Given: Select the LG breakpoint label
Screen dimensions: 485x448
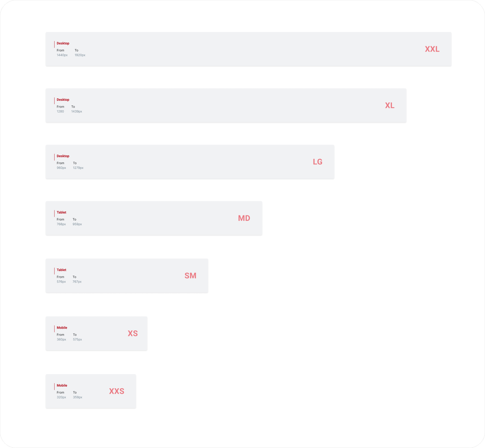Looking at the screenshot, I should click(x=318, y=162).
